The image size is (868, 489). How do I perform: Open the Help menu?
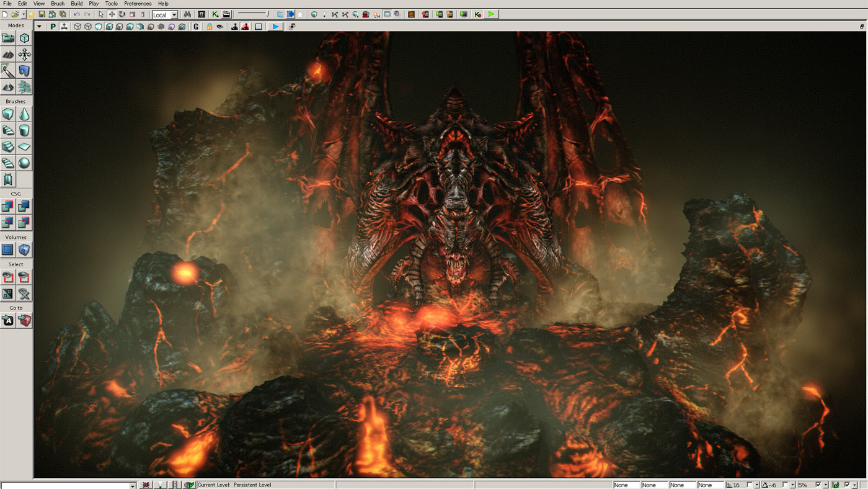coord(163,4)
